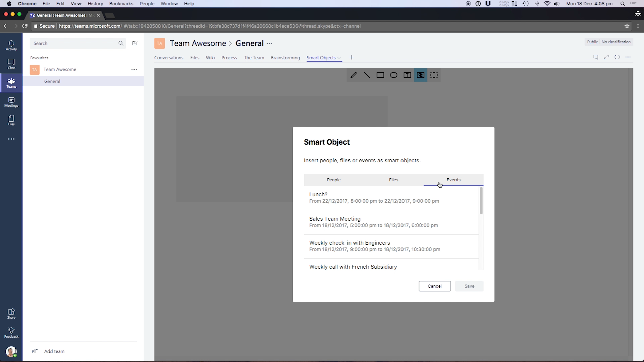Switch to the Files tab in dialog
The image size is (644, 362).
tap(393, 180)
